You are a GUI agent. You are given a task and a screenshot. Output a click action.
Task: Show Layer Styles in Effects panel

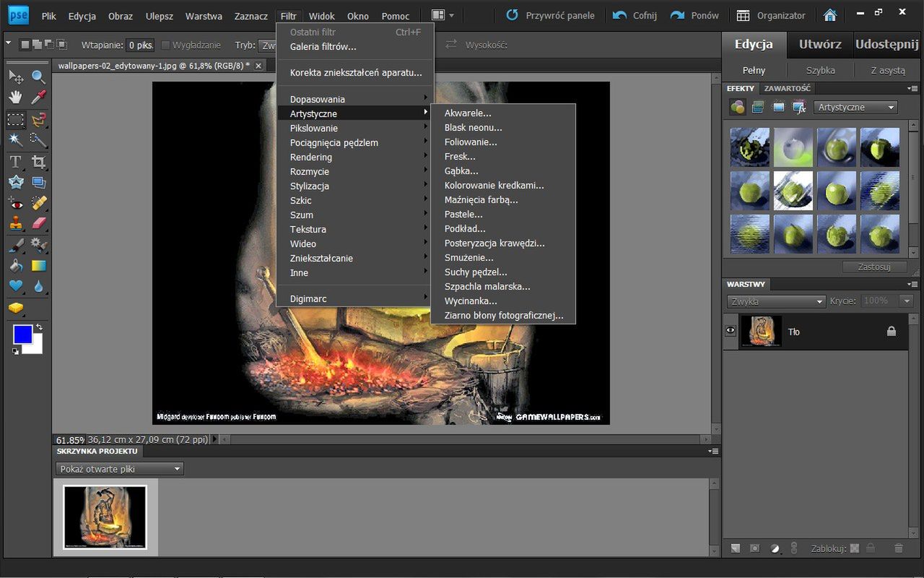coord(758,108)
